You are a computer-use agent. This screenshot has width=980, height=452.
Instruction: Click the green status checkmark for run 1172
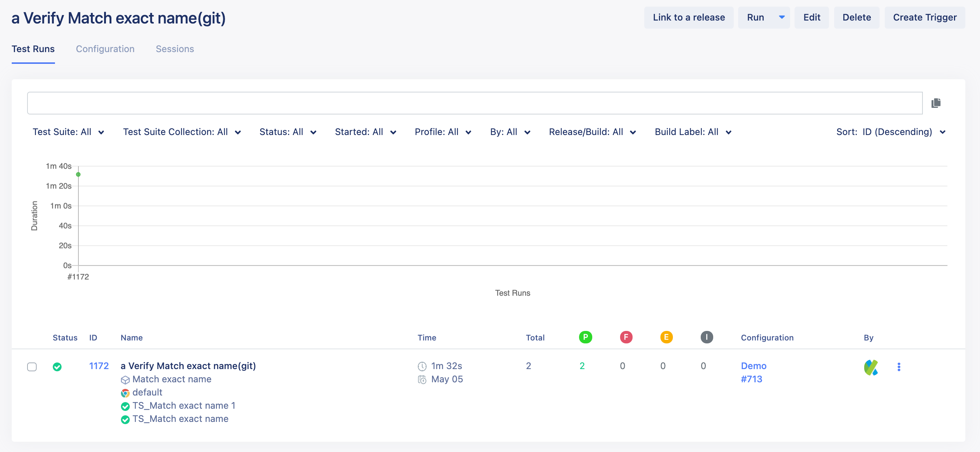coord(58,367)
